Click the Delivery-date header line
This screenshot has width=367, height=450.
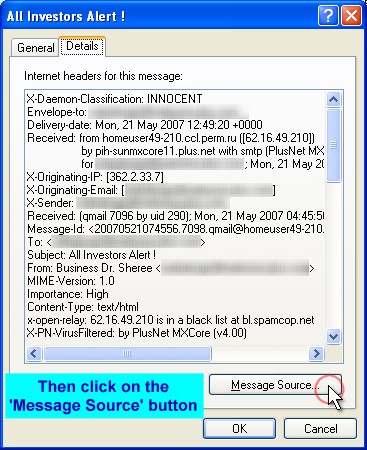coord(145,125)
